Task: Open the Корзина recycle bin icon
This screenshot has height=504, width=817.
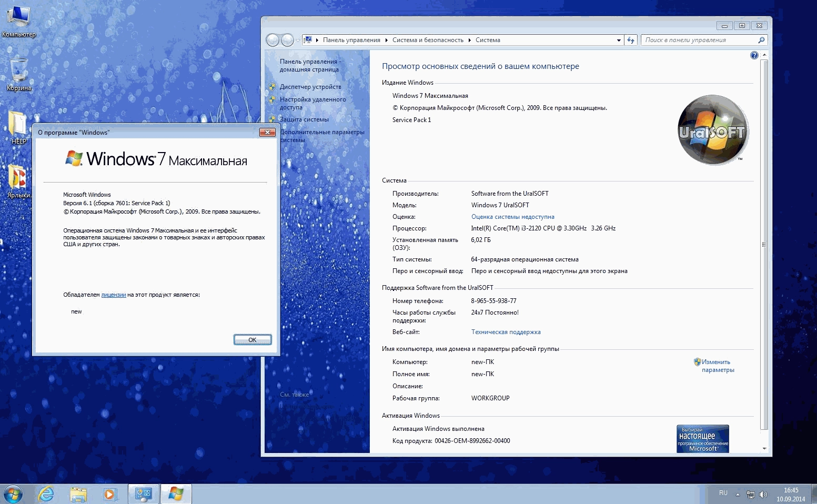Action: [x=19, y=74]
